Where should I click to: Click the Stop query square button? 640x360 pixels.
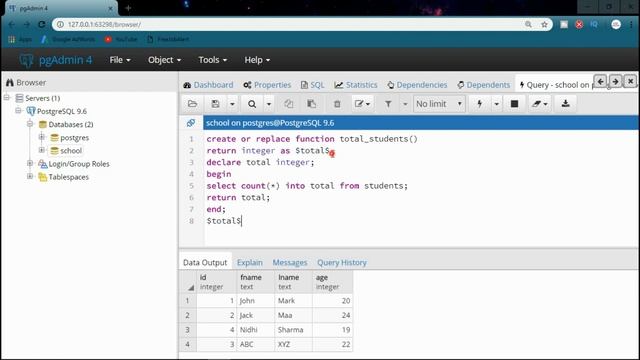(514, 104)
